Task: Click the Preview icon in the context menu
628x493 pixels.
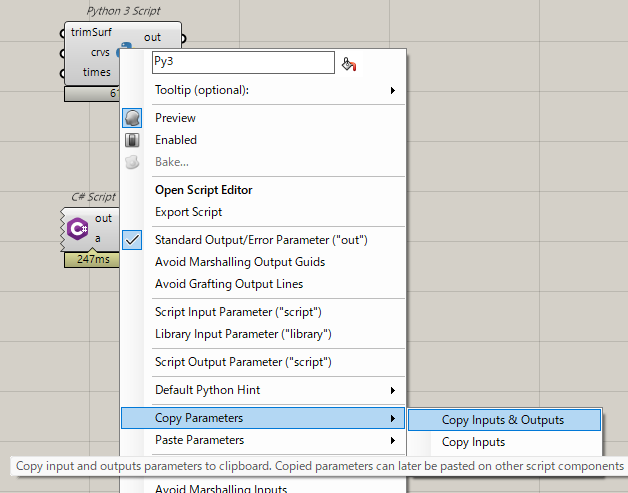Action: (x=133, y=118)
